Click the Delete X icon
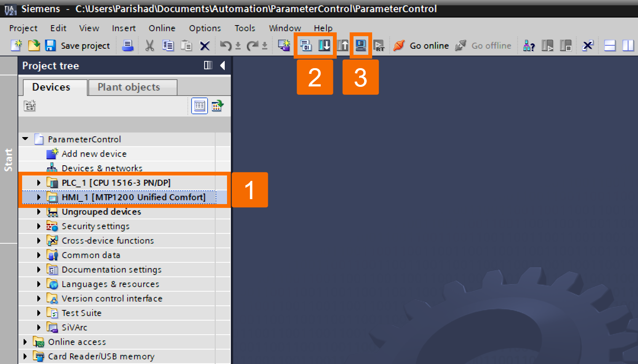638x364 pixels. pyautogui.click(x=205, y=46)
